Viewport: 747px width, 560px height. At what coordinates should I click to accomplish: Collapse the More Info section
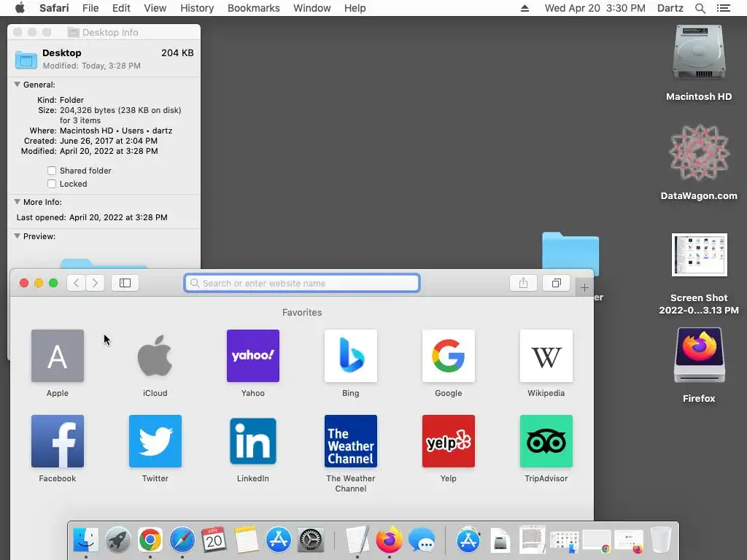[x=18, y=202]
